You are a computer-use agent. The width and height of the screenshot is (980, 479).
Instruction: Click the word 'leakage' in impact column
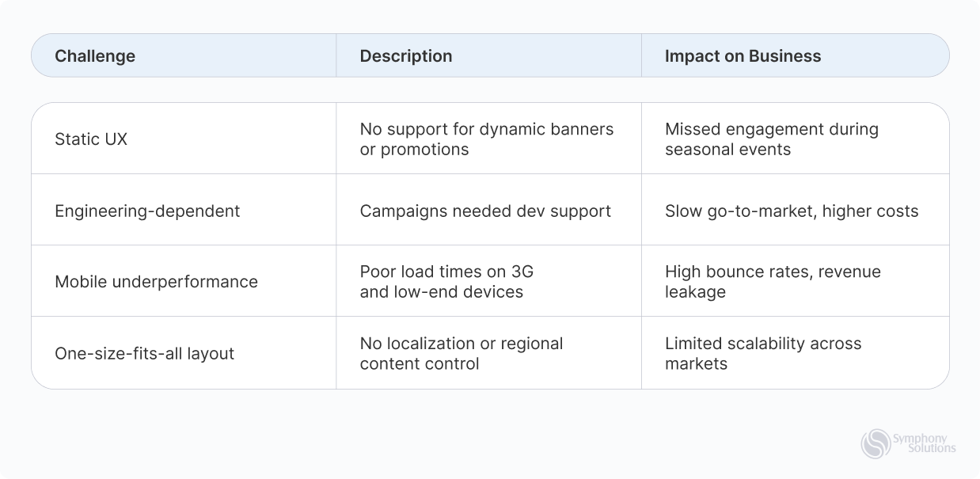coord(695,292)
